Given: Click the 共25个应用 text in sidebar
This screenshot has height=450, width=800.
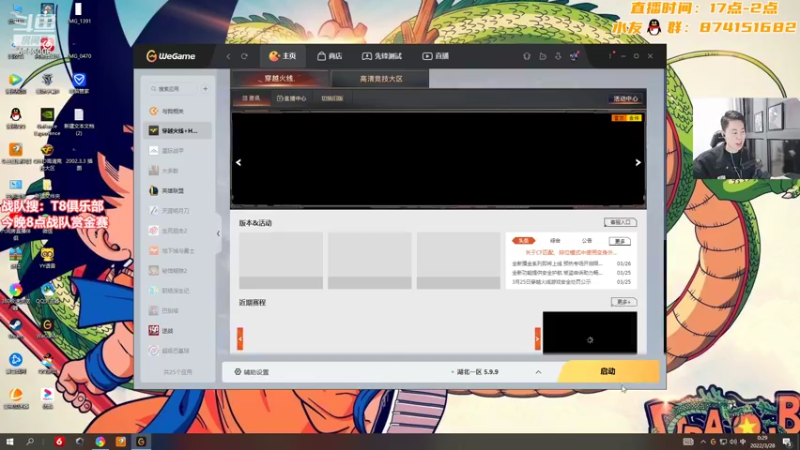Looking at the screenshot, I should click(178, 372).
